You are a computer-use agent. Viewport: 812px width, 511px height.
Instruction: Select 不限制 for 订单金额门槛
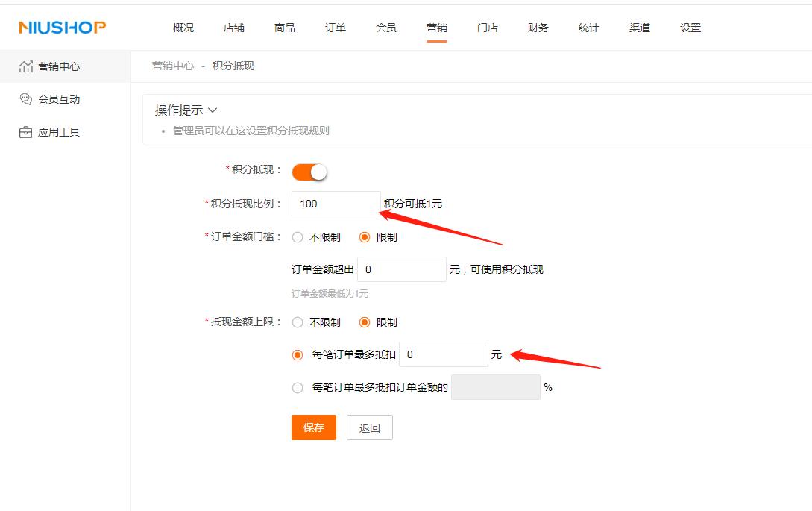(298, 236)
